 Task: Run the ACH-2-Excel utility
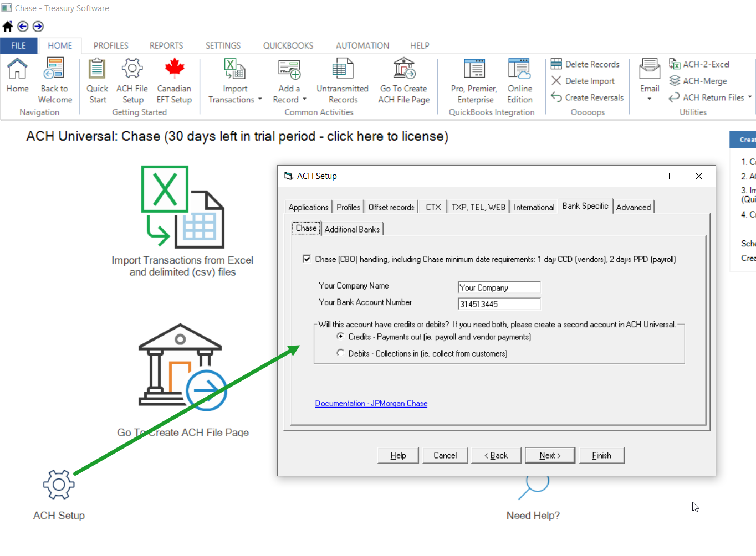pos(699,64)
